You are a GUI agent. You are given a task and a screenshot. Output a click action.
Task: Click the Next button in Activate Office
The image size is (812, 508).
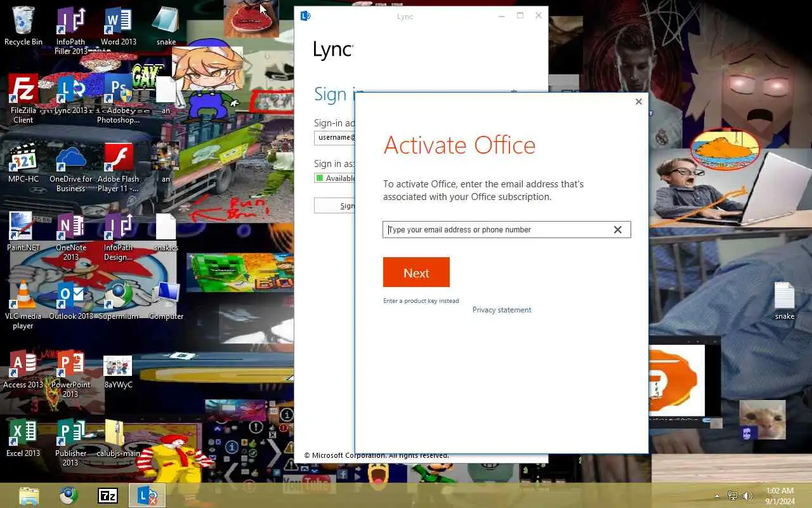pos(416,272)
